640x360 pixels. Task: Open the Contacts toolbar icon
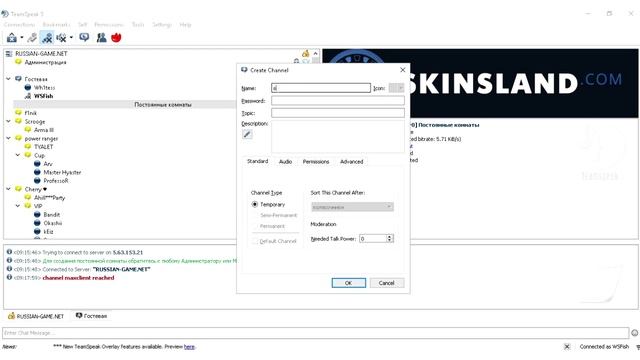101,38
